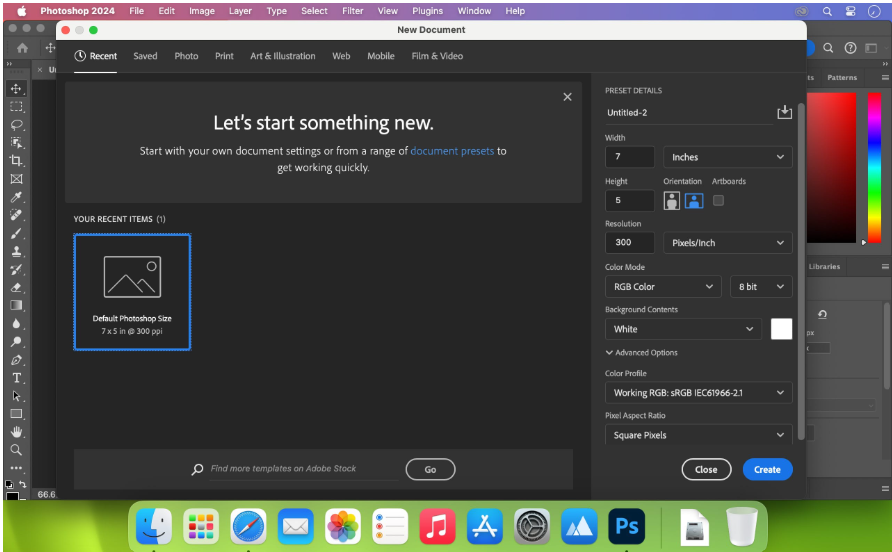
Task: Select the Object Selection tool
Action: pos(16,143)
